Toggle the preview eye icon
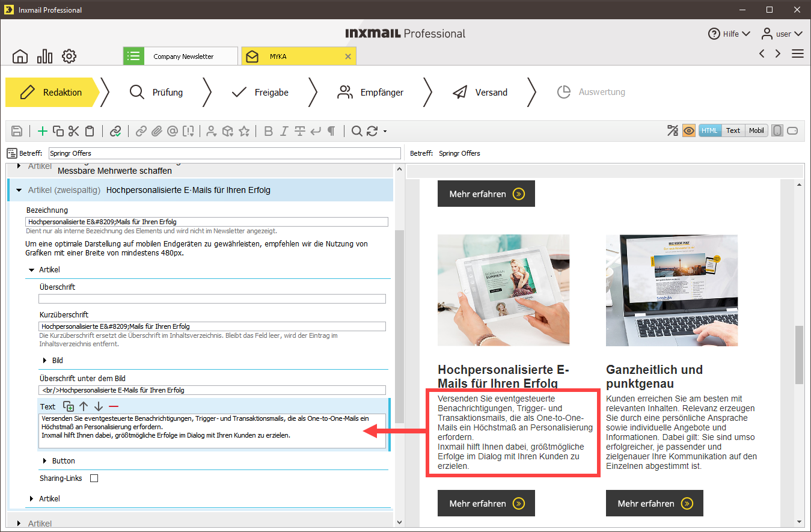This screenshot has height=532, width=811. click(x=689, y=130)
